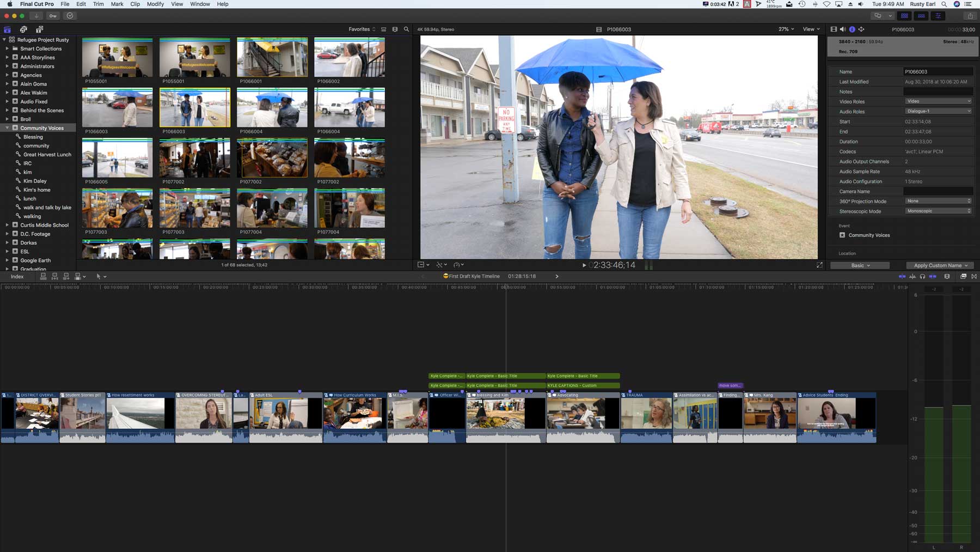The height and width of the screenshot is (552, 980).
Task: Open the Video inspector filmstrip icon
Action: pos(834,29)
